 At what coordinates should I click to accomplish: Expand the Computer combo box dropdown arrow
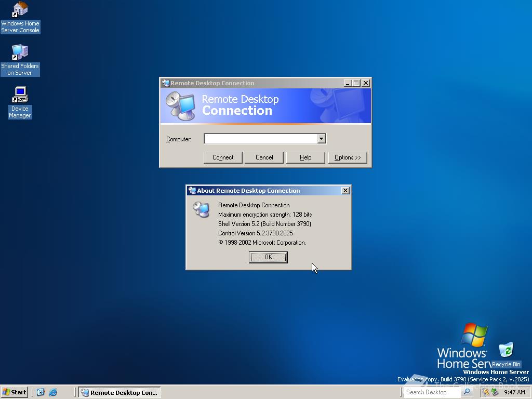(321, 138)
